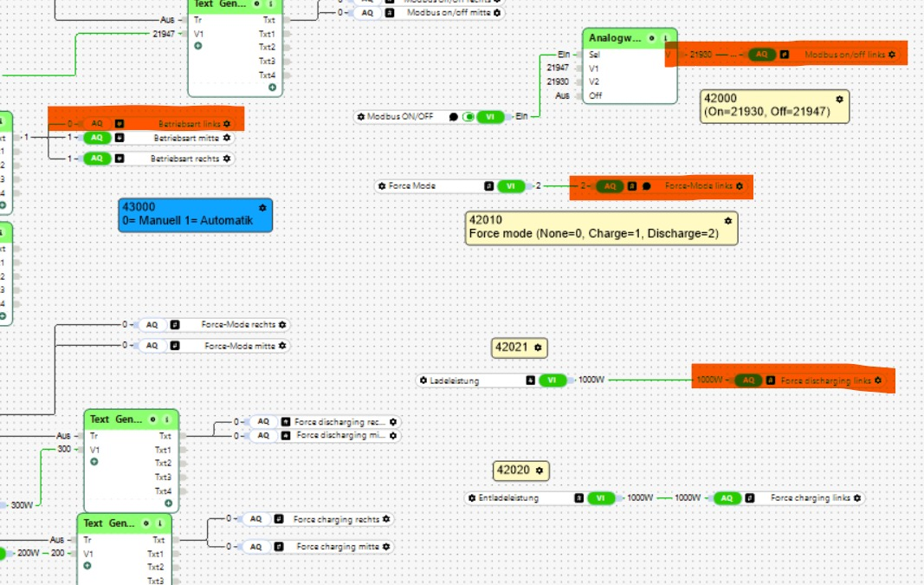The image size is (924, 585).
Task: Open gear of Force charging links output
Action: [857, 497]
